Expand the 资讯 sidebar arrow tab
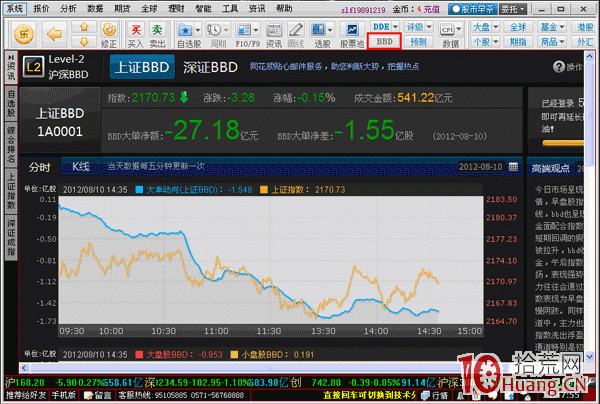600x404 pixels. point(11,67)
